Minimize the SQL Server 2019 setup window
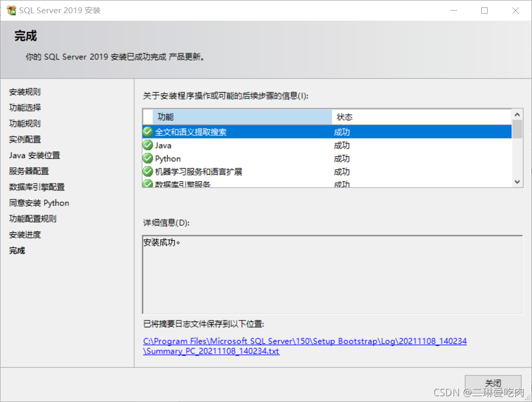The image size is (532, 402). click(x=454, y=11)
